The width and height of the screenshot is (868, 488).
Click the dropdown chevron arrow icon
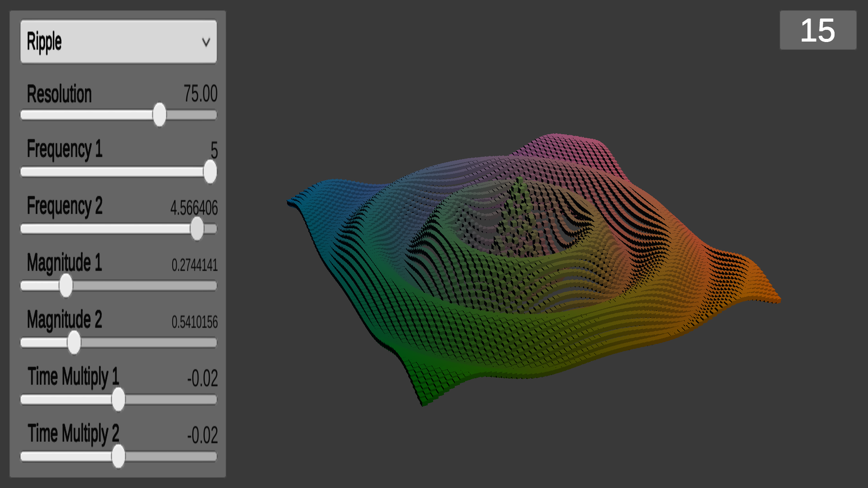pyautogui.click(x=206, y=42)
